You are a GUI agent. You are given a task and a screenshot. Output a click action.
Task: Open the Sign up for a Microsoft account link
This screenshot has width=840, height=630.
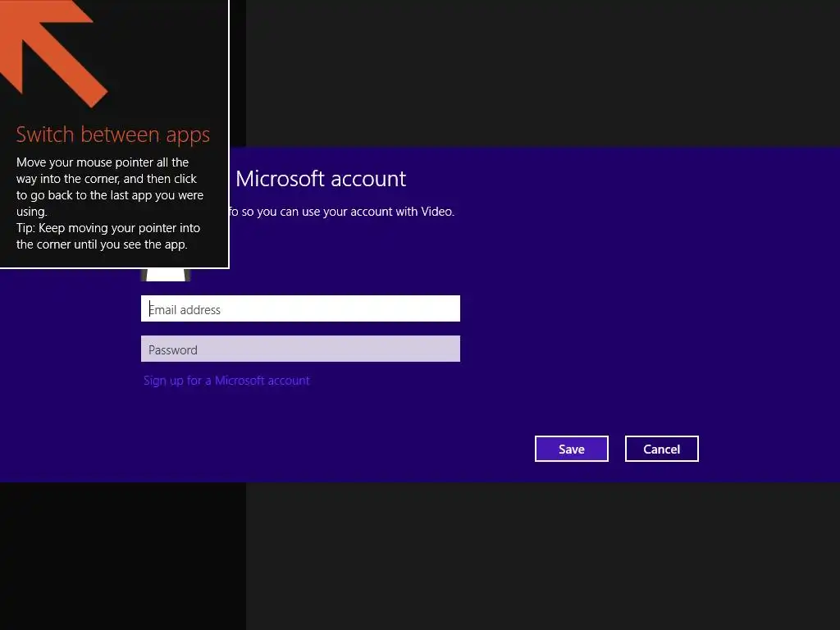click(x=226, y=381)
